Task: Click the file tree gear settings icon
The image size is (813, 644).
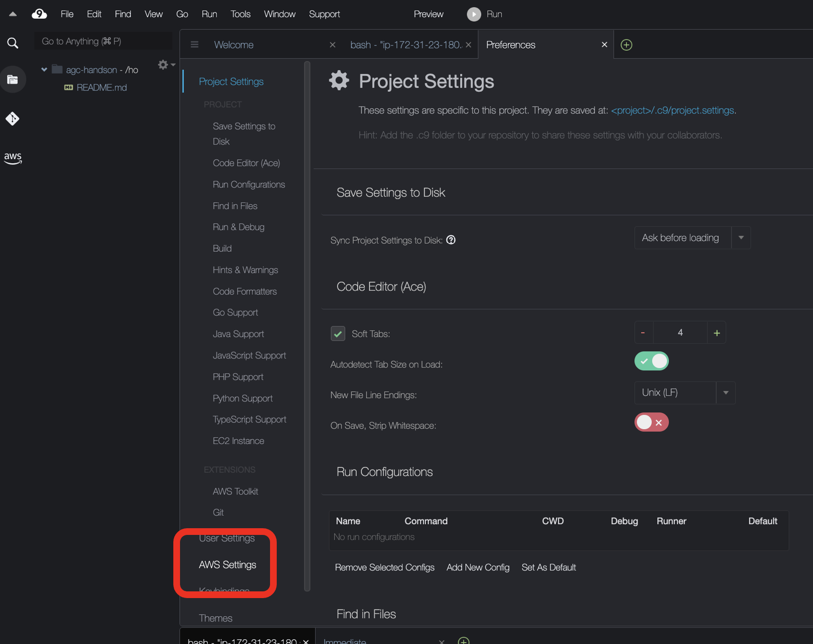Action: click(163, 65)
